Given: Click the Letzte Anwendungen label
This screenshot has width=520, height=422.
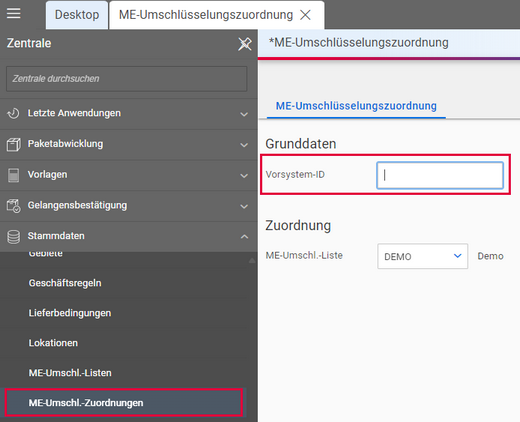Looking at the screenshot, I should 74,113.
